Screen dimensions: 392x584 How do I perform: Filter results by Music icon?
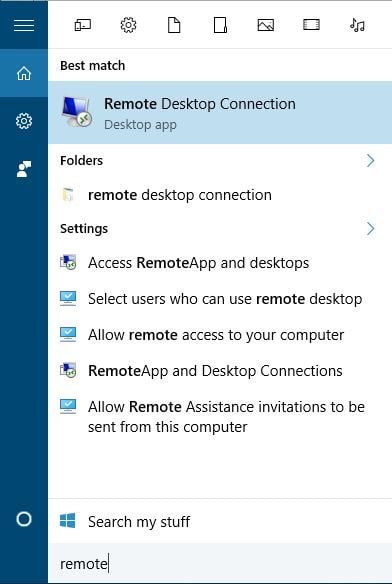coord(357,25)
